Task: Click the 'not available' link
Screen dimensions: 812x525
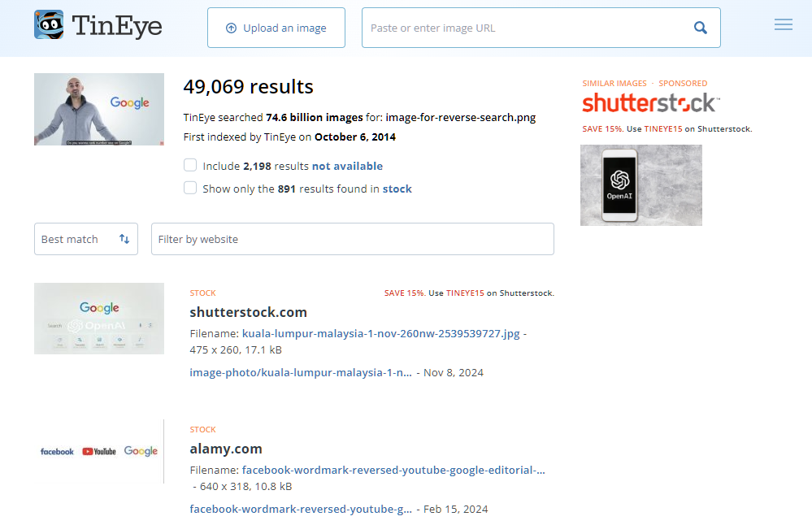Action: 347,166
